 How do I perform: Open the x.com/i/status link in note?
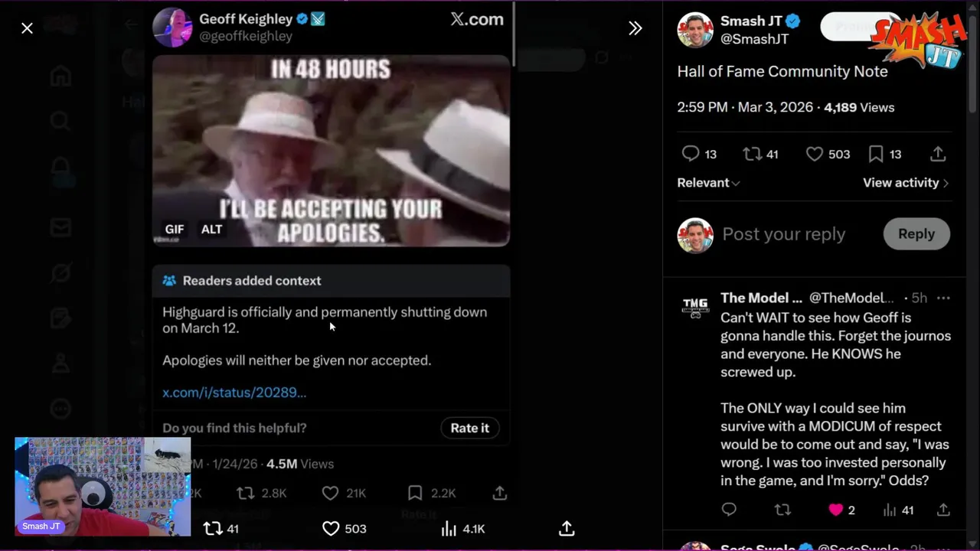(234, 393)
